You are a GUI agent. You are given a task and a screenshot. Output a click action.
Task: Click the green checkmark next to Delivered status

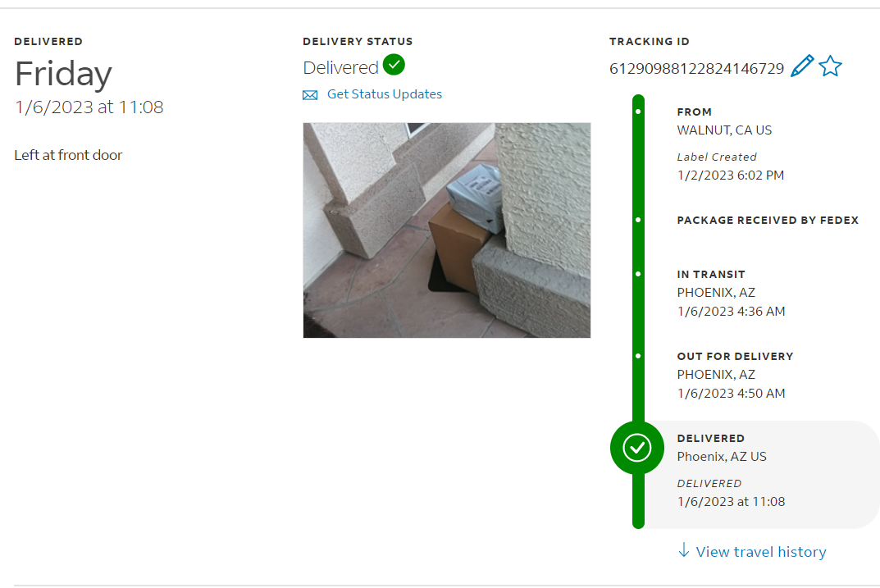click(x=394, y=65)
